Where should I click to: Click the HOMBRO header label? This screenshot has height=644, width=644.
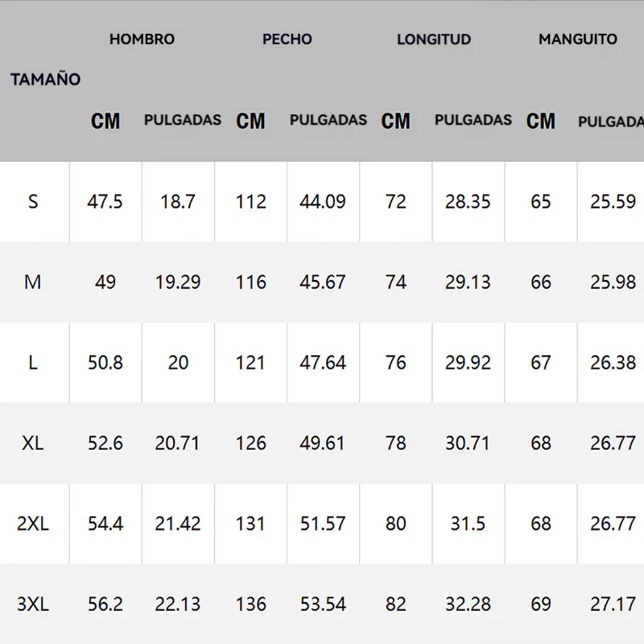click(x=142, y=39)
